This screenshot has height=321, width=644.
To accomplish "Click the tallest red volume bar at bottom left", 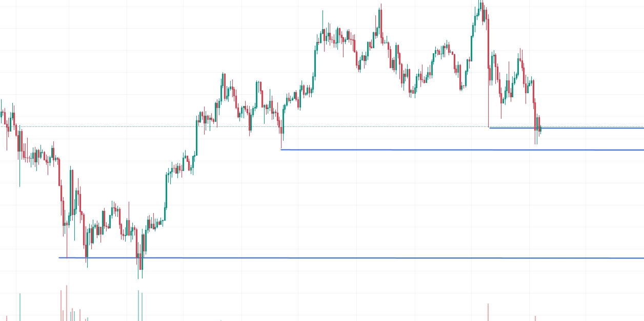I will click(67, 303).
